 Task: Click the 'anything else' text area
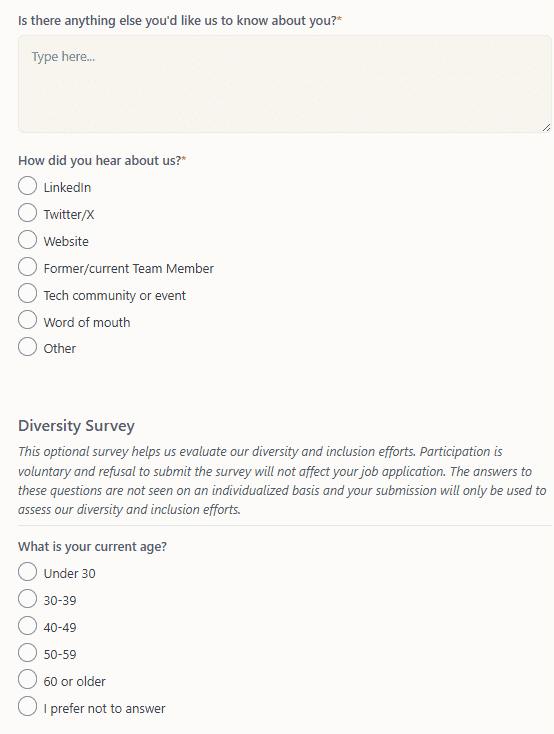coord(285,84)
